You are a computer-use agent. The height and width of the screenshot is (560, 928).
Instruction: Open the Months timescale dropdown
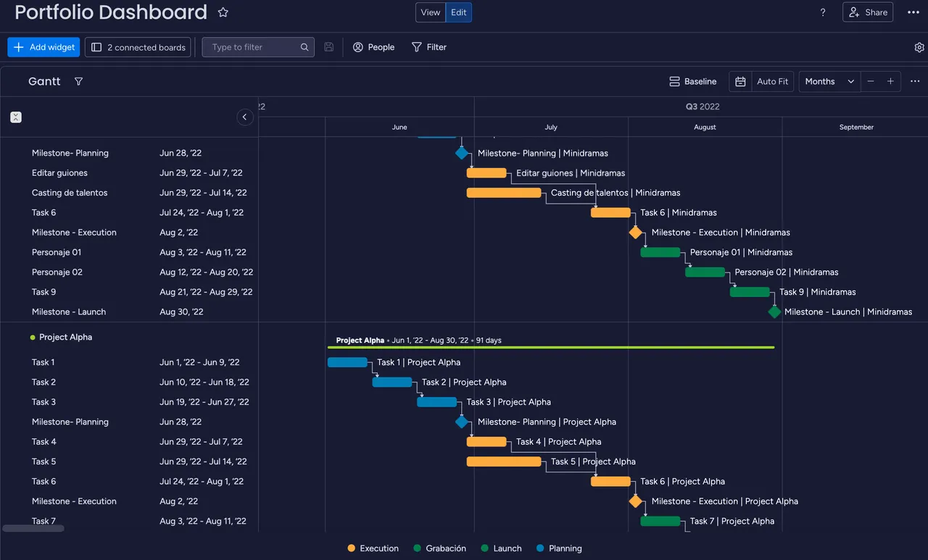click(829, 82)
